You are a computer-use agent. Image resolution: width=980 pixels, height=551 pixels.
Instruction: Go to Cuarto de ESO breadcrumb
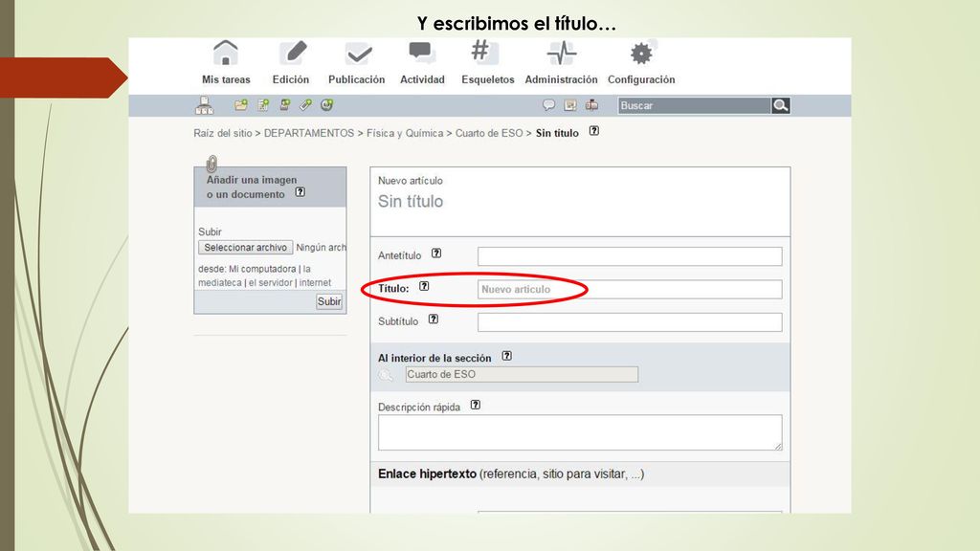click(x=489, y=133)
